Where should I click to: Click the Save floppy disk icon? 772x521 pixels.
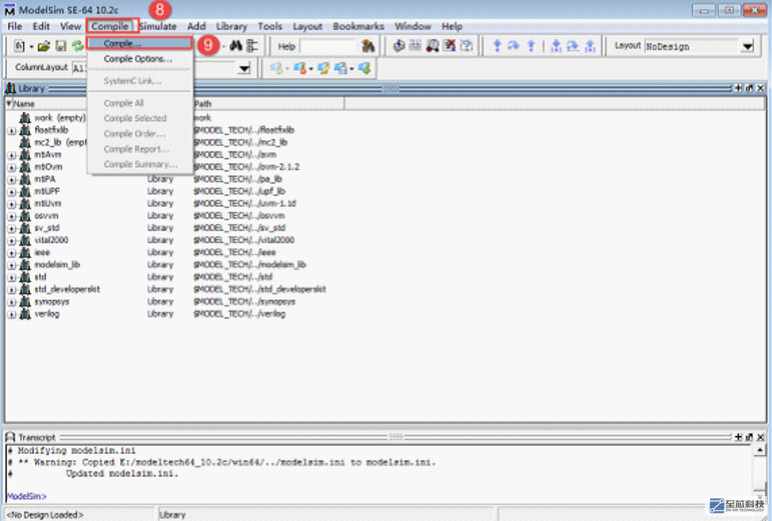point(61,46)
